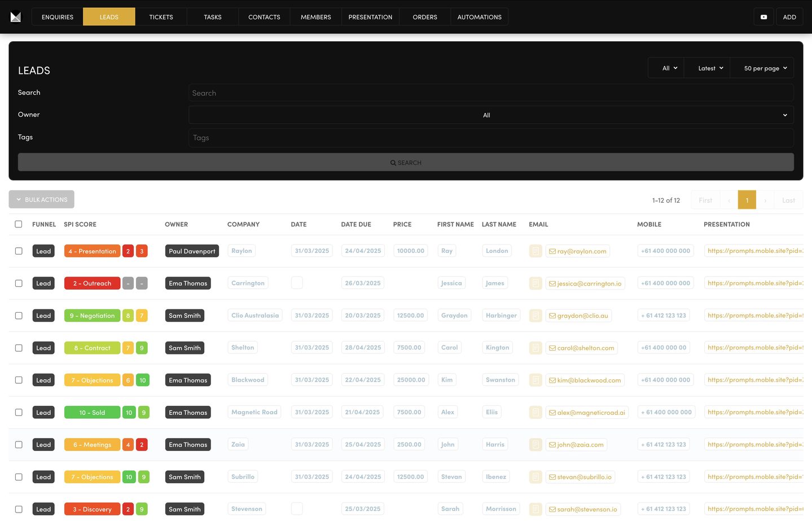The height and width of the screenshot is (521, 812).
Task: Click the note icon for Zaia lead
Action: (536, 445)
